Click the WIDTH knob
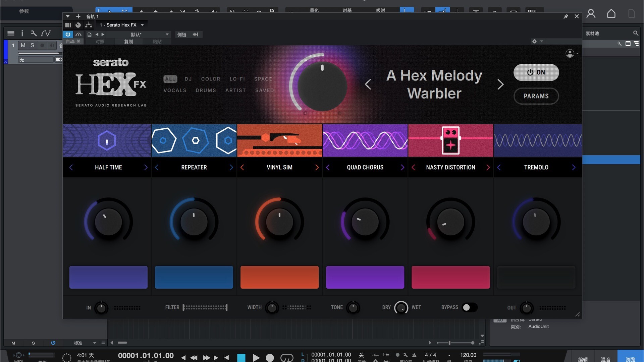Viewport: 644px width, 362px height. pyautogui.click(x=272, y=307)
